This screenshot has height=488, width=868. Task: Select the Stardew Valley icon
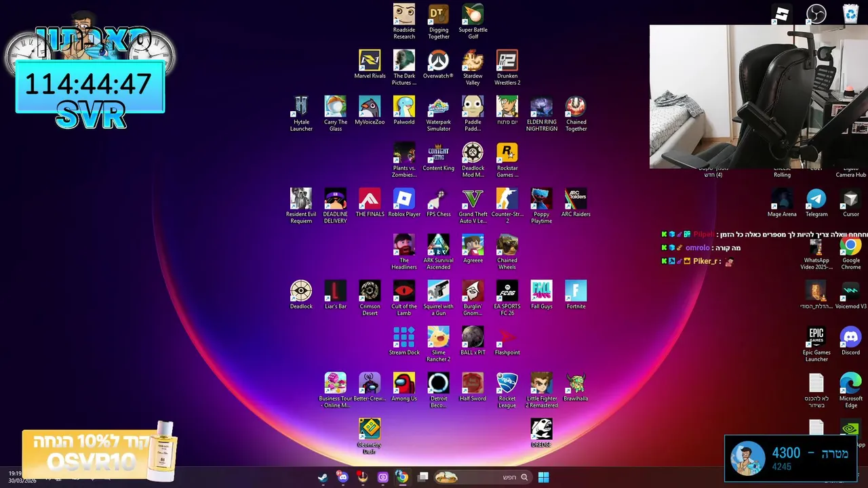pos(473,60)
